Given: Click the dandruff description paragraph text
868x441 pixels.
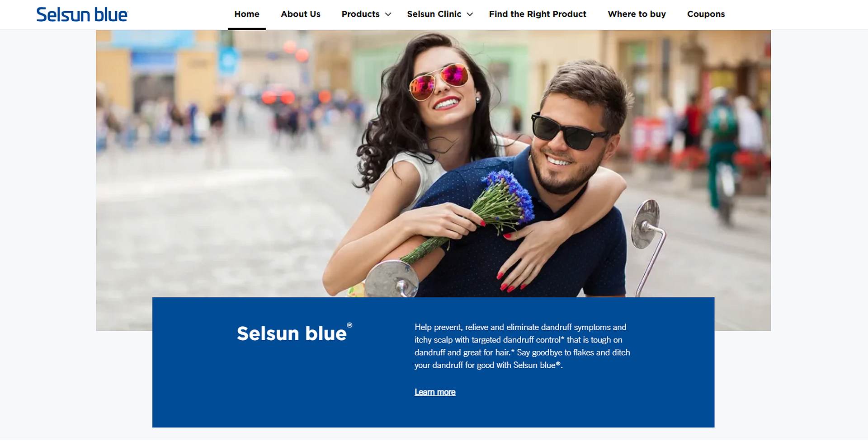Looking at the screenshot, I should pyautogui.click(x=522, y=346).
